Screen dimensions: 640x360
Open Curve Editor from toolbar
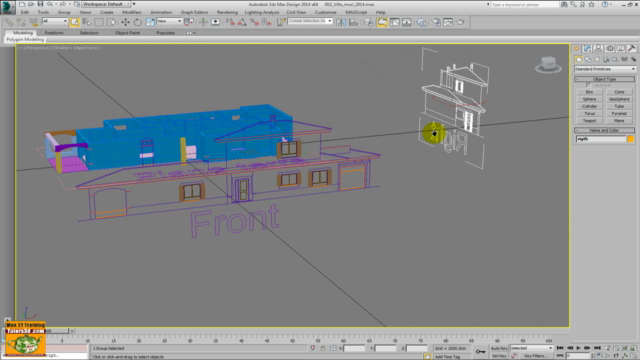395,22
